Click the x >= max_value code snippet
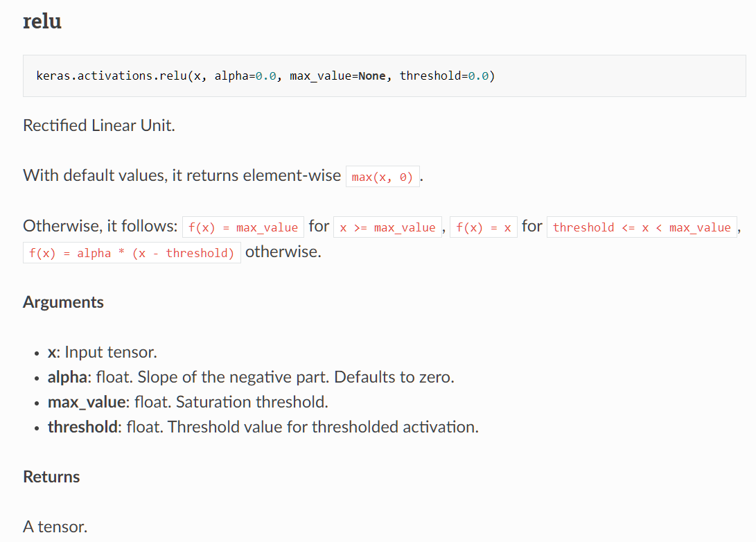This screenshot has height=542, width=756. pos(387,227)
